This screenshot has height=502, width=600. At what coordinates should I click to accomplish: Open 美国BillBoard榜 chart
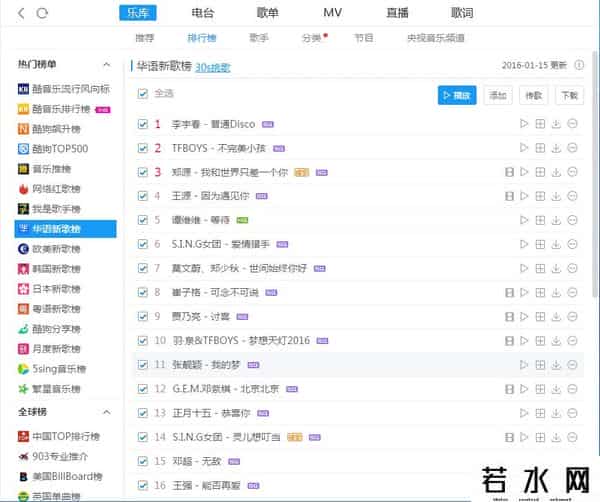[65, 476]
